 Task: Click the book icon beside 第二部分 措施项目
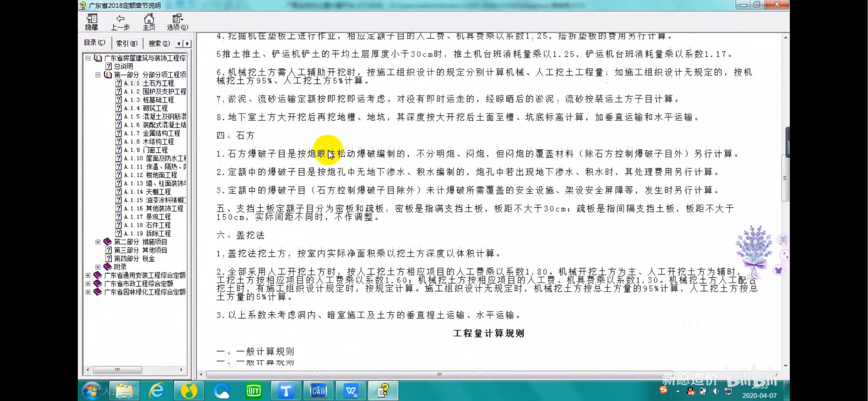pos(108,242)
